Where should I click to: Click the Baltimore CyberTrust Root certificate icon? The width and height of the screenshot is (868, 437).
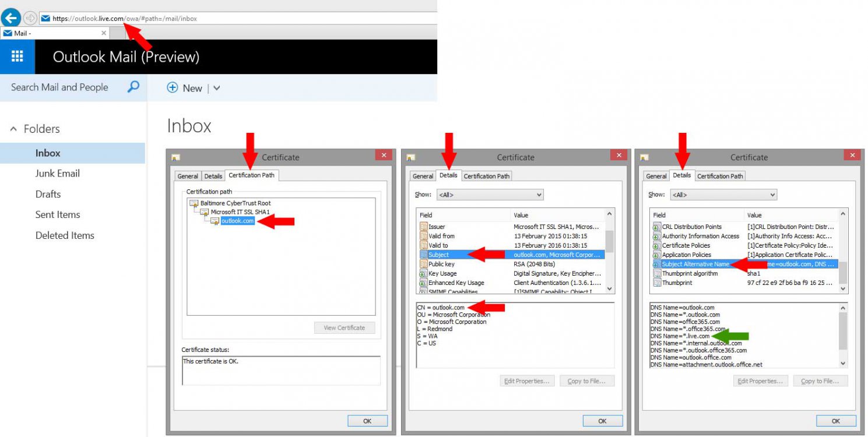[194, 203]
